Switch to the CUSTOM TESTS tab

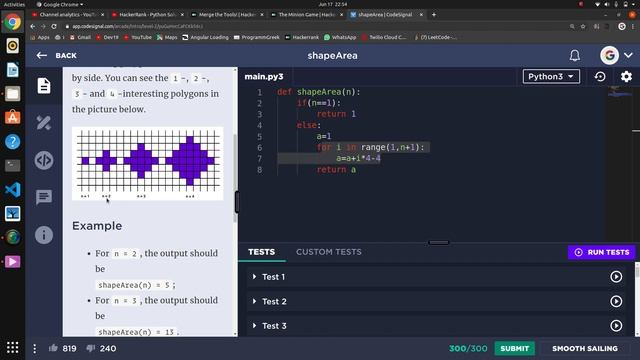329,252
